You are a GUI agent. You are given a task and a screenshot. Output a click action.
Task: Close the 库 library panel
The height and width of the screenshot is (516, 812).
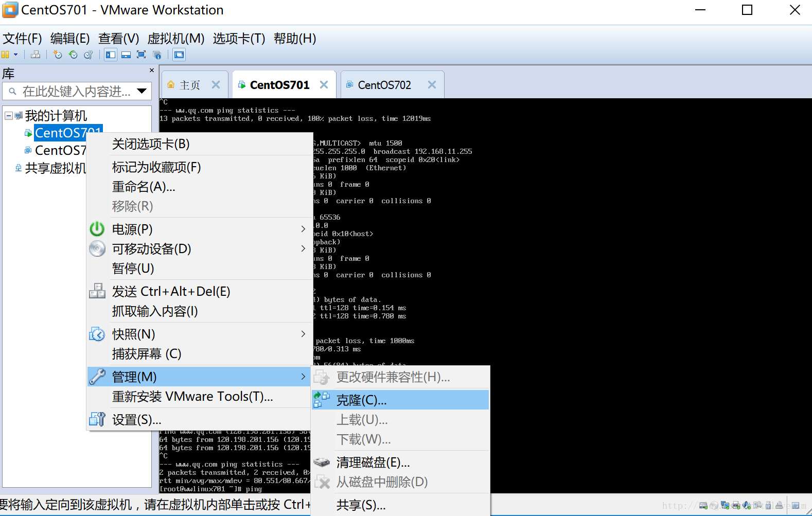(x=152, y=70)
